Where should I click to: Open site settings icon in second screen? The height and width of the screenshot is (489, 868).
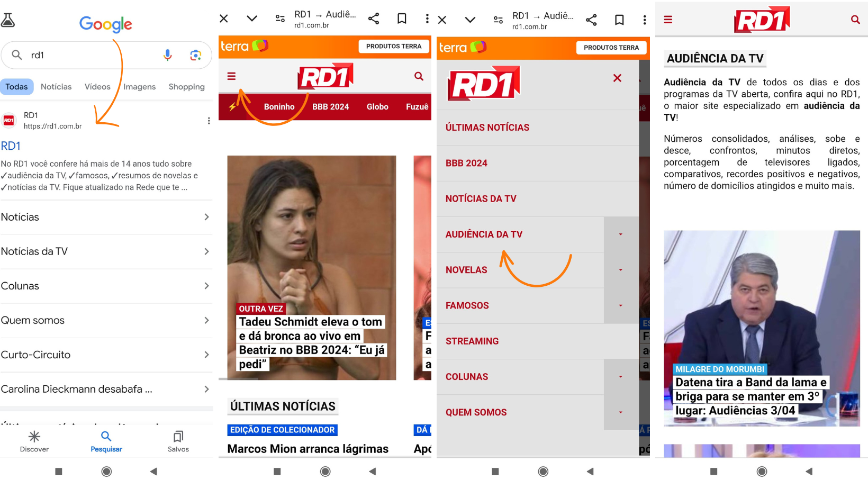tap(280, 19)
